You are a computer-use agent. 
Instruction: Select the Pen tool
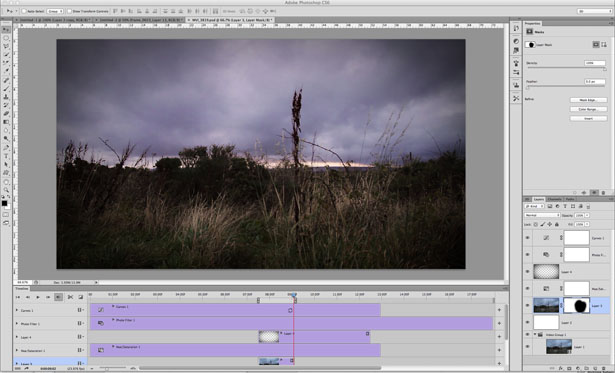(x=6, y=148)
